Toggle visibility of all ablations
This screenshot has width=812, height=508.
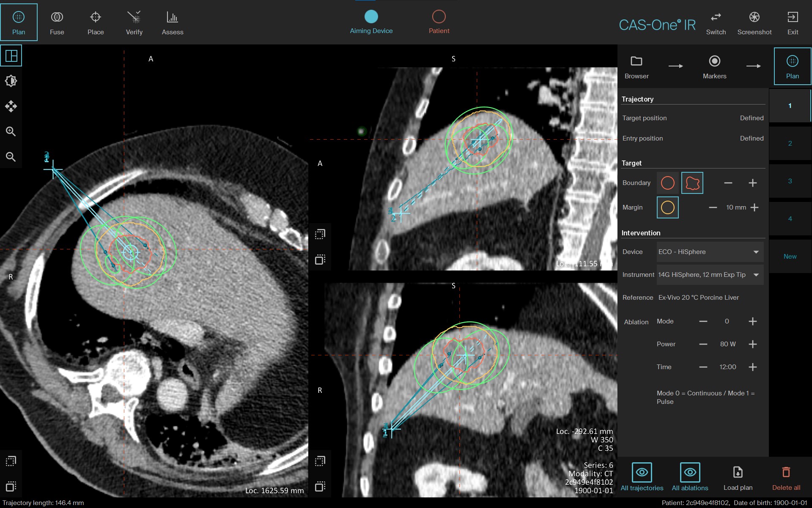pyautogui.click(x=690, y=476)
